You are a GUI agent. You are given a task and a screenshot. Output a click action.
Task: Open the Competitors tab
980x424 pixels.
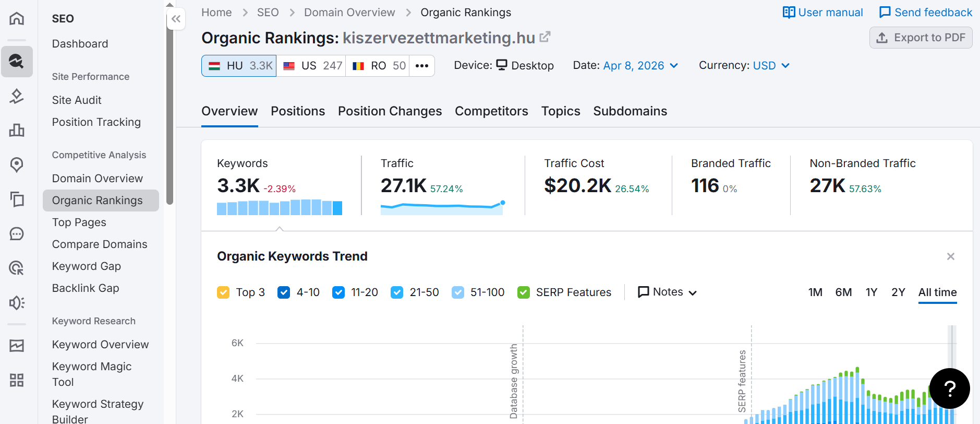[491, 111]
